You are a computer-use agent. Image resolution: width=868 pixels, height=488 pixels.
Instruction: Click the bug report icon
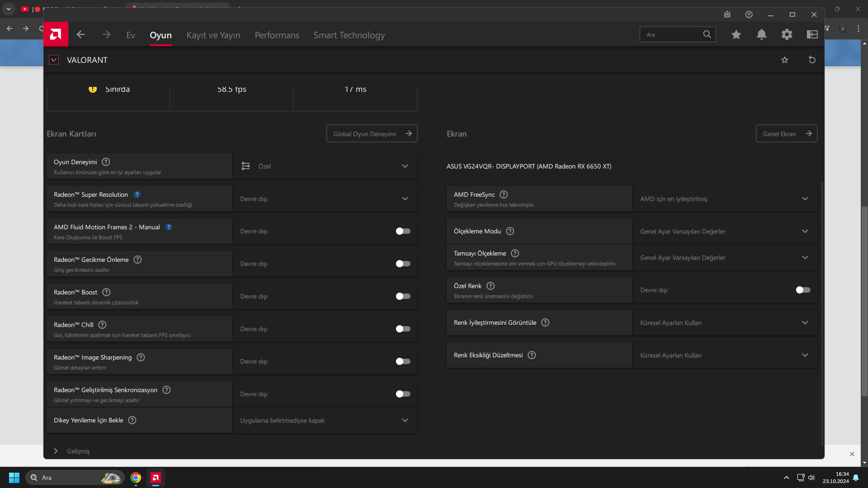727,14
